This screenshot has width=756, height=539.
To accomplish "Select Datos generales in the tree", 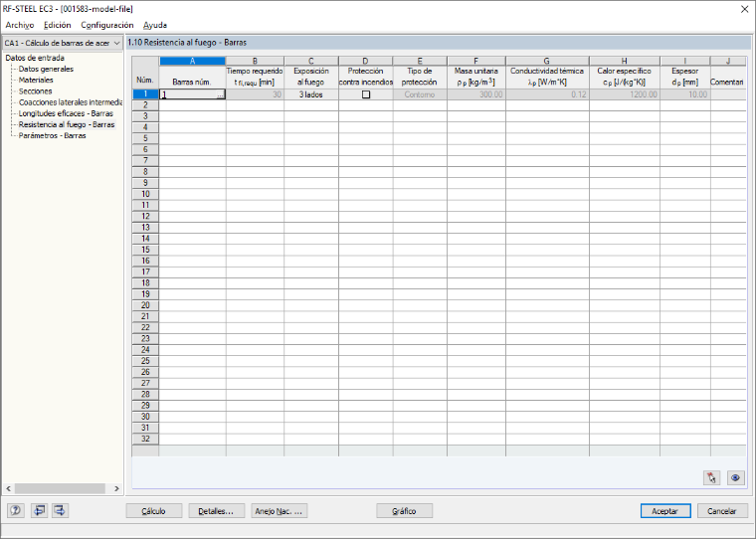I will click(x=46, y=69).
